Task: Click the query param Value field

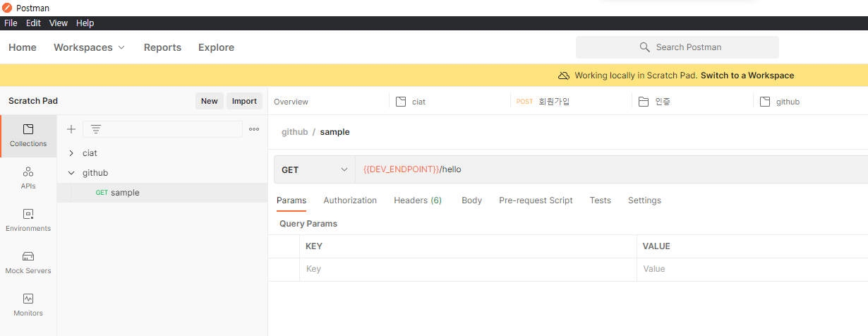Action: click(752, 269)
